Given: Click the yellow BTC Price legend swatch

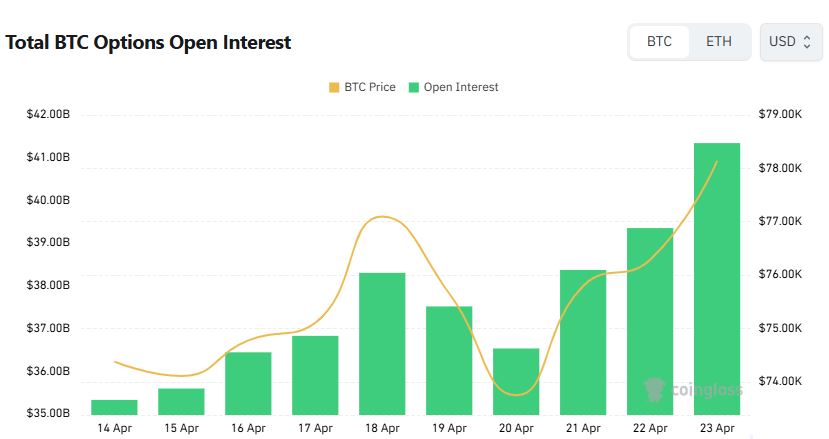Looking at the screenshot, I should click(333, 87).
